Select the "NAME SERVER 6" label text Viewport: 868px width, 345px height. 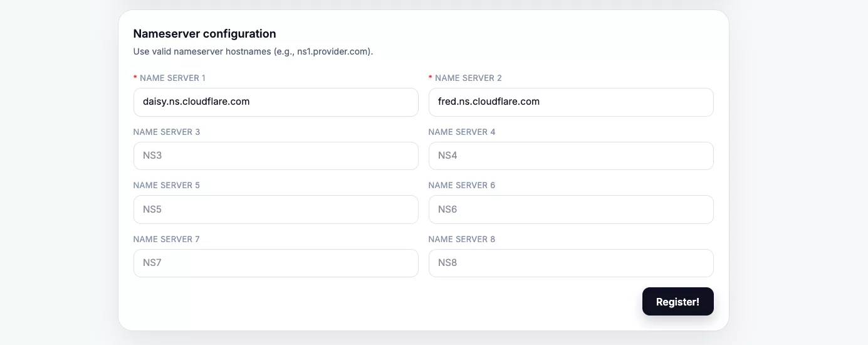click(462, 186)
